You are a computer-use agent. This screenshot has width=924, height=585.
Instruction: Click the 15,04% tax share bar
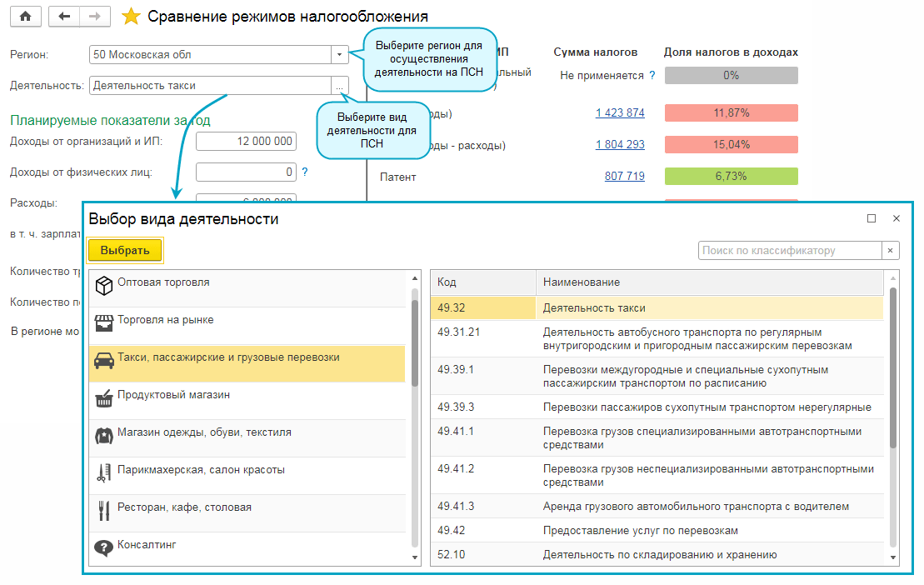[x=732, y=144]
